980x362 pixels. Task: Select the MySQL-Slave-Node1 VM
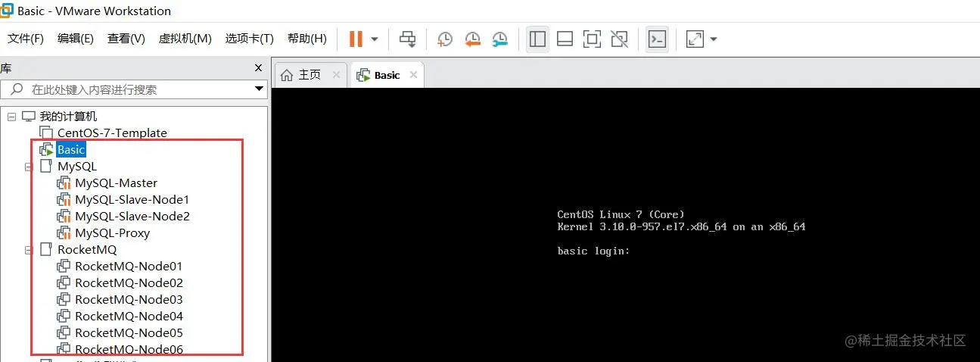pos(132,200)
